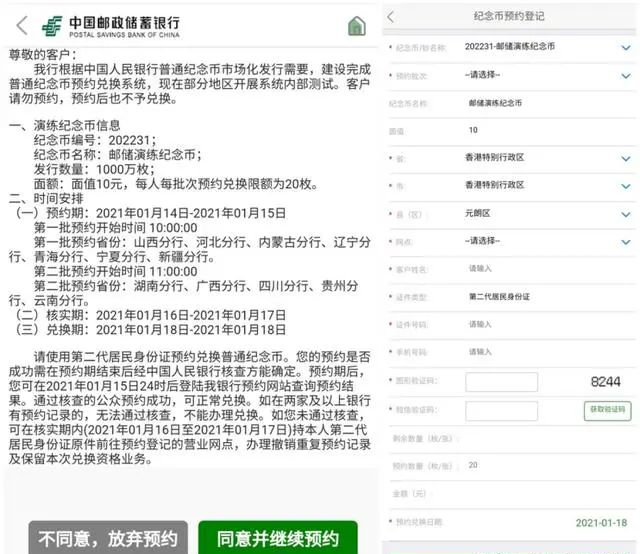Image resolution: width=640 pixels, height=554 pixels.
Task: Click the 2021-01-18 exchange date
Action: pyautogui.click(x=601, y=523)
